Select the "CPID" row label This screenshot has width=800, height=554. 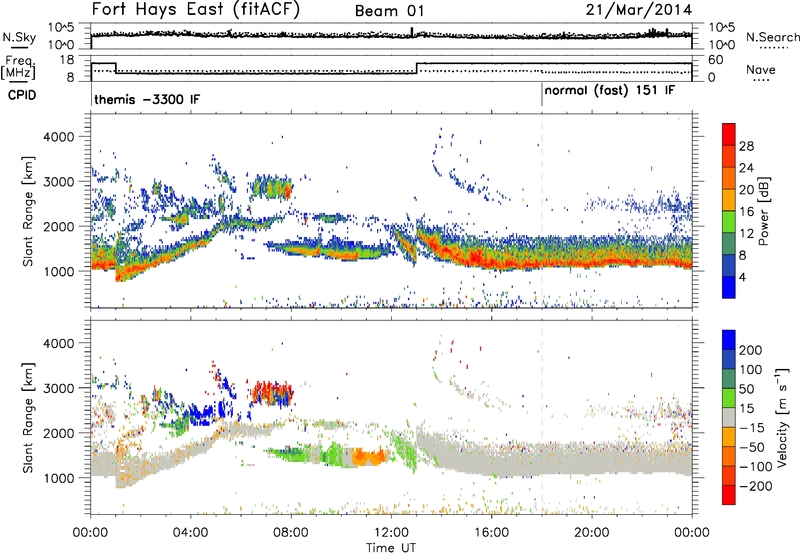22,95
